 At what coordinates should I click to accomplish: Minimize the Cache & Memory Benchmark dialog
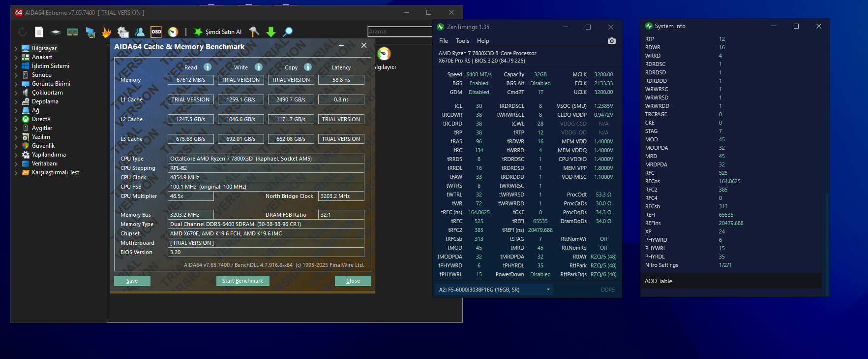point(341,45)
